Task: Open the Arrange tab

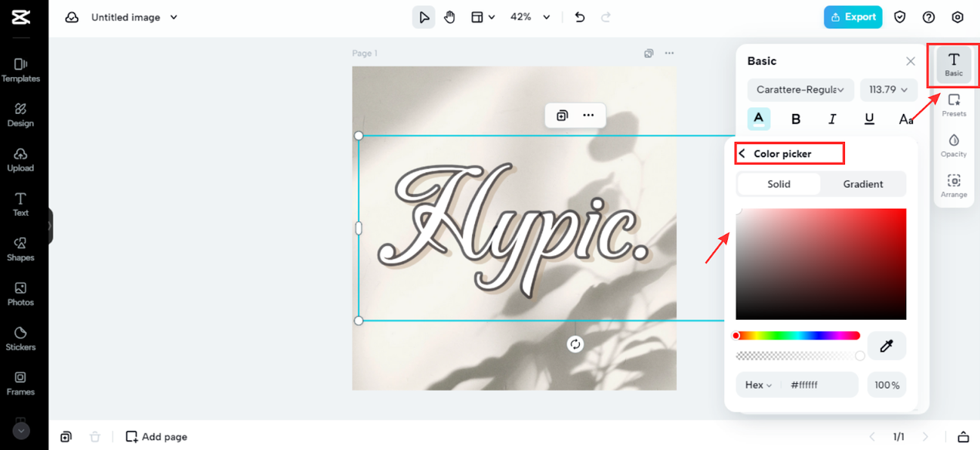Action: click(954, 185)
